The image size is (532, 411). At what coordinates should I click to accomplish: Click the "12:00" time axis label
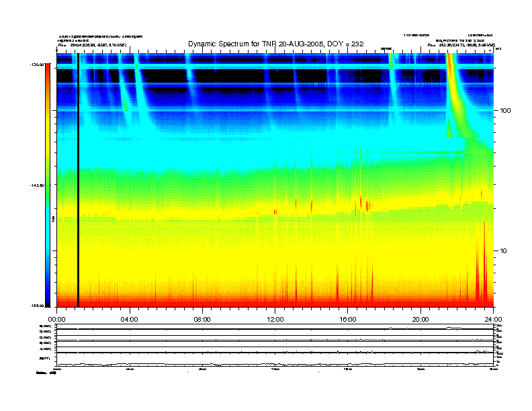coord(275,320)
